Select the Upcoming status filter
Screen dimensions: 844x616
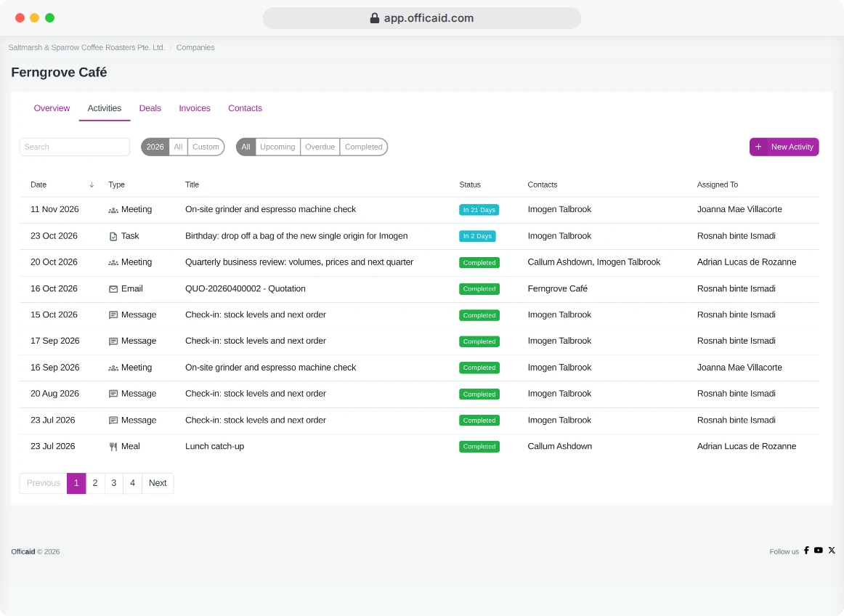(x=277, y=147)
